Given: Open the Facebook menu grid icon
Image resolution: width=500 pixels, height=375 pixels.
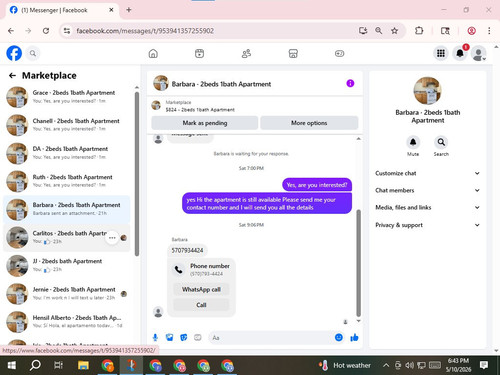Looking at the screenshot, I should coord(441,53).
